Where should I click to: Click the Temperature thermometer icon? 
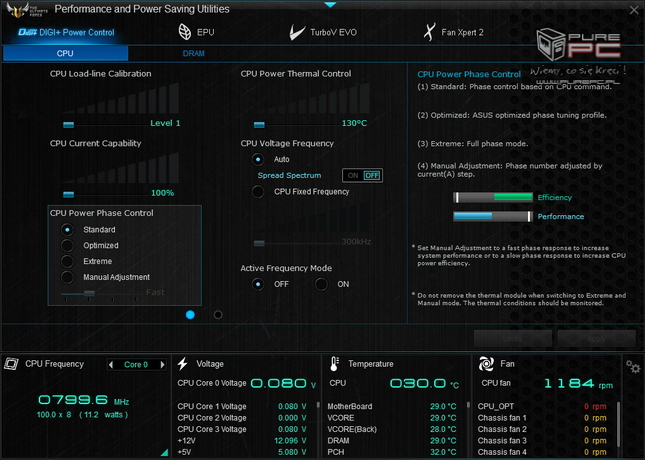[334, 364]
